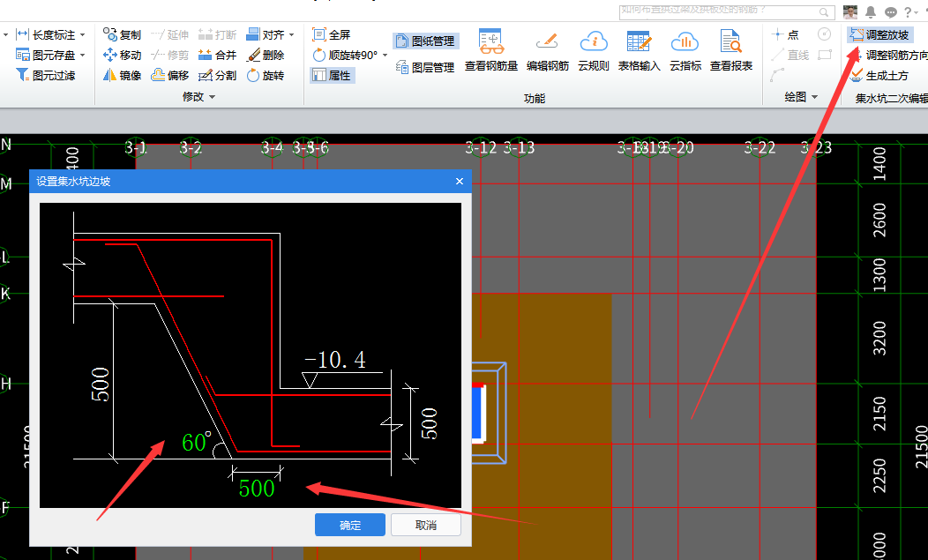928x560 pixels.
Task: Click the 确定 button in dialog
Action: pos(350,525)
